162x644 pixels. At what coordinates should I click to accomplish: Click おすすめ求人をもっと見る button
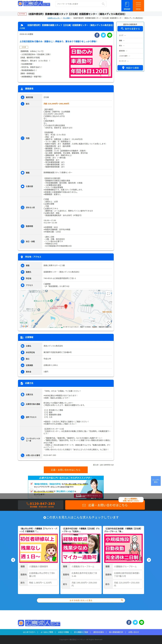click(x=81, y=600)
